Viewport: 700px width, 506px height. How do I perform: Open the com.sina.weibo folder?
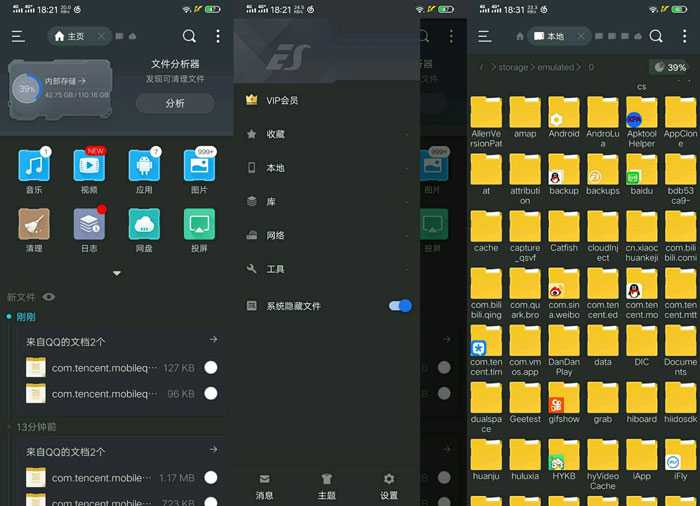(x=564, y=294)
